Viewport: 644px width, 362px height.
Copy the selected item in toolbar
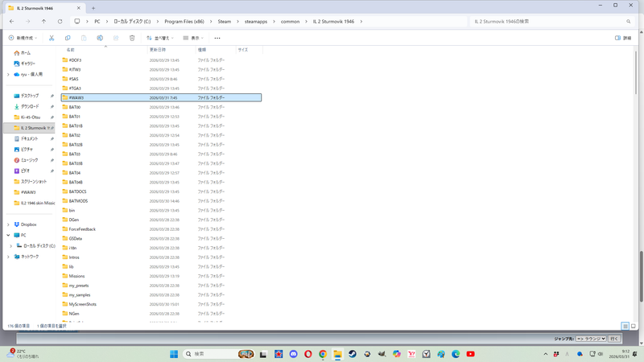tap(68, 38)
